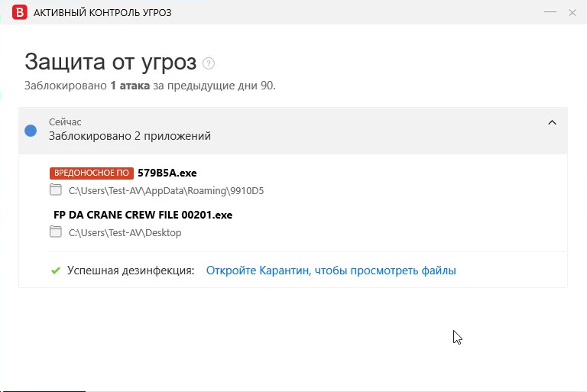The image size is (587, 392).
Task: Select the 579B5A.exe entry
Action: tap(167, 173)
